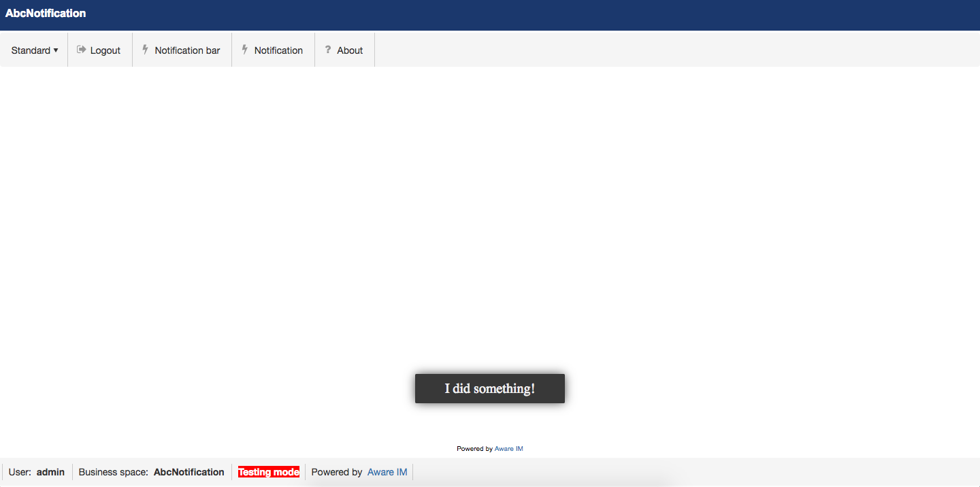Open the About menu item
Screen dimensions: 980x487
(x=344, y=50)
